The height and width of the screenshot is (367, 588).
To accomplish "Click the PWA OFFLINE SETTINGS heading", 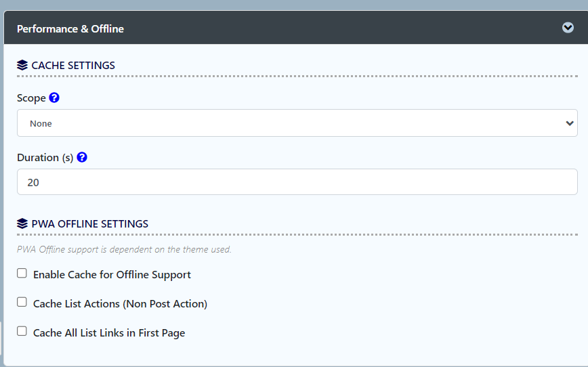I will coord(89,224).
